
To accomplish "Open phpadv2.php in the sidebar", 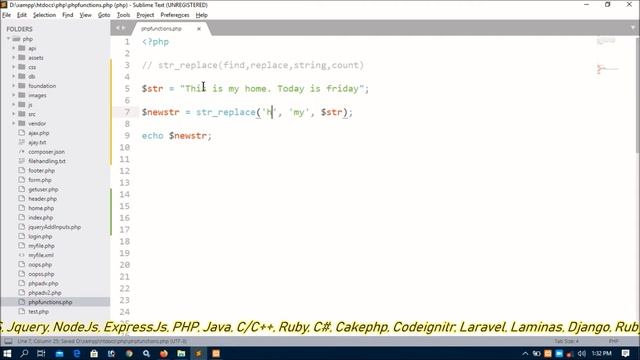I will click(x=45, y=293).
